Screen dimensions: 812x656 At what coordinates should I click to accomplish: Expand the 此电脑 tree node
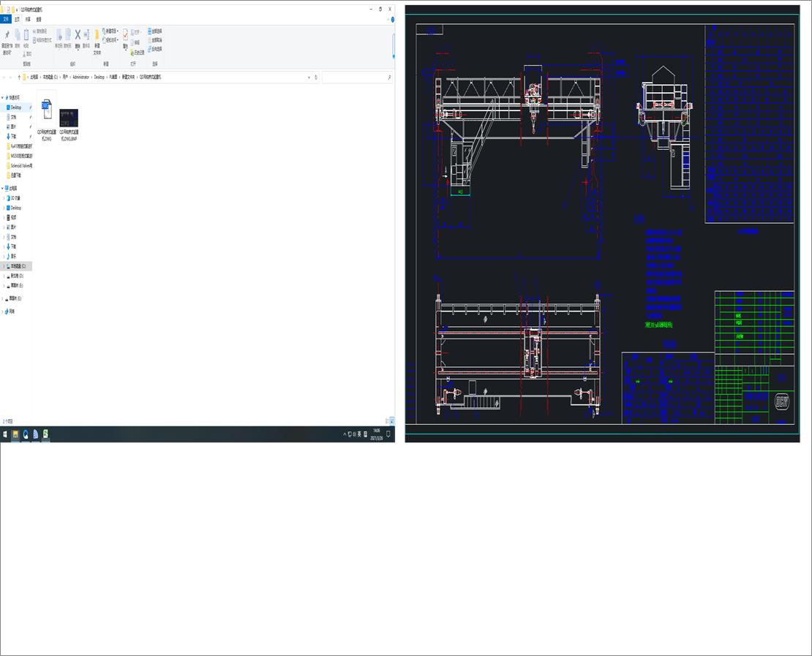4,187
